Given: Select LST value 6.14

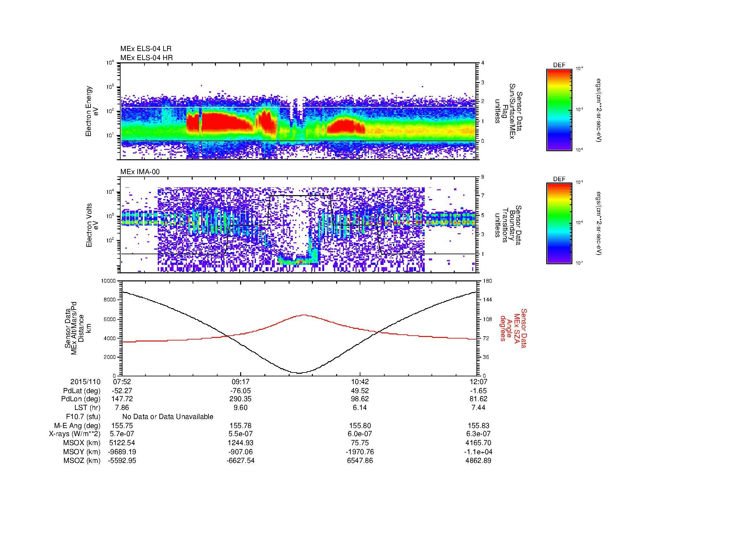Looking at the screenshot, I should pos(360,408).
